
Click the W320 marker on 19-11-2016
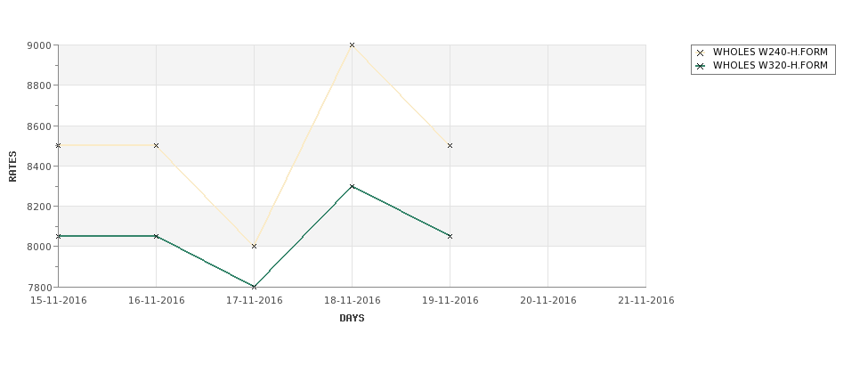click(x=450, y=236)
